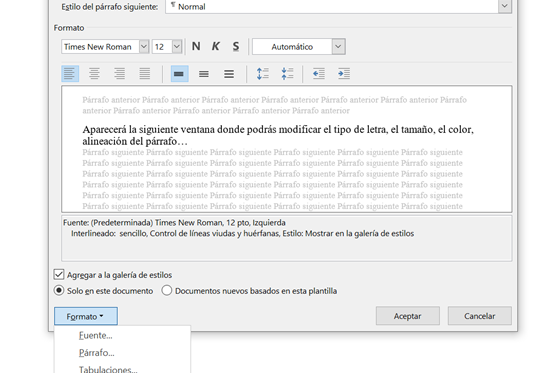The image size is (543, 373).
Task: Click the font size field showing 12
Action: click(162, 46)
